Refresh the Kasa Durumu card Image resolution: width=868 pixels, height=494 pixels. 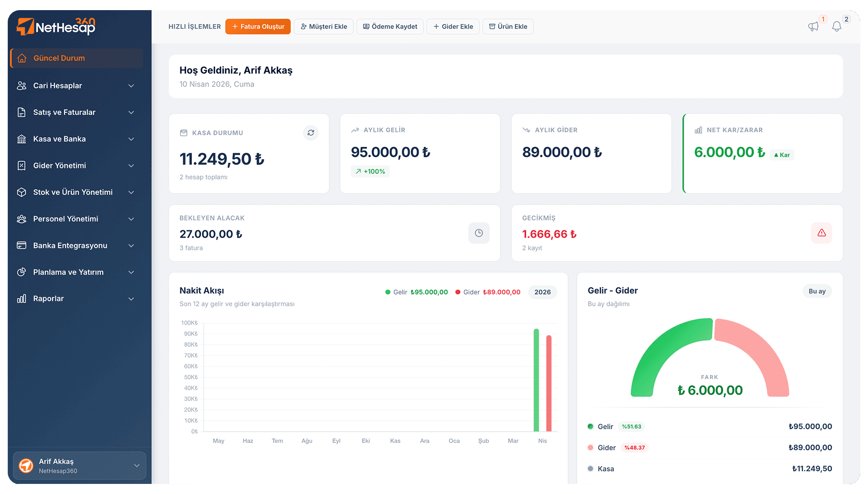click(x=311, y=133)
